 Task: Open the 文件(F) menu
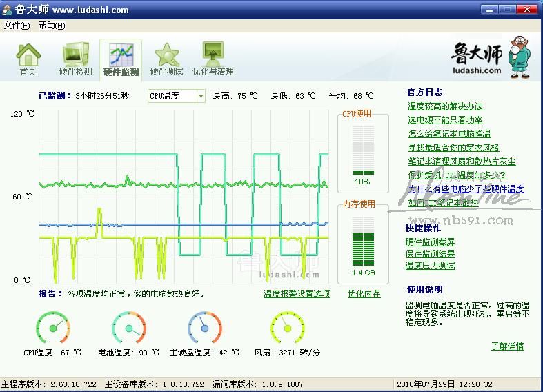click(x=17, y=26)
